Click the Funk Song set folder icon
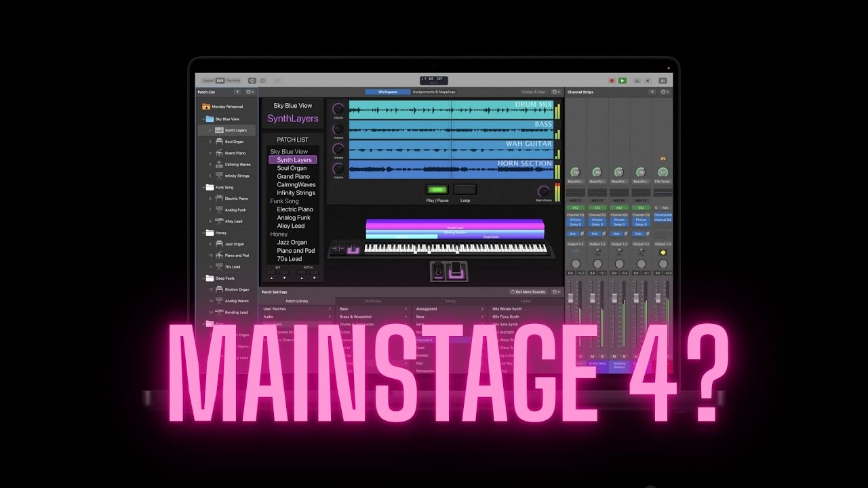The image size is (868, 488). (x=210, y=187)
